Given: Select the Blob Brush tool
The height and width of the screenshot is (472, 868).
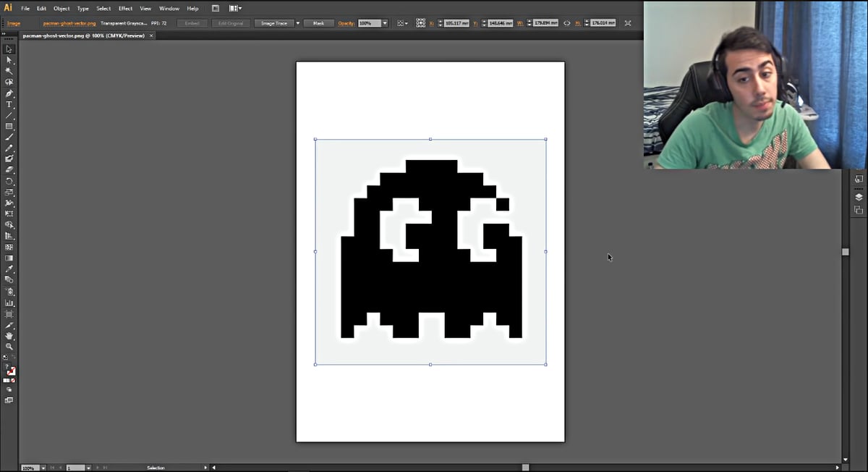Looking at the screenshot, I should (9, 159).
